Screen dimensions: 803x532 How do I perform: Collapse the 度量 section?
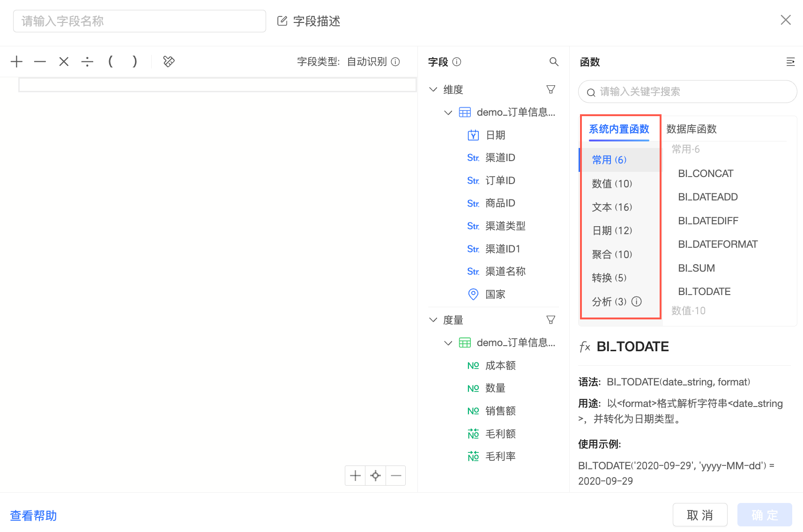coord(433,320)
